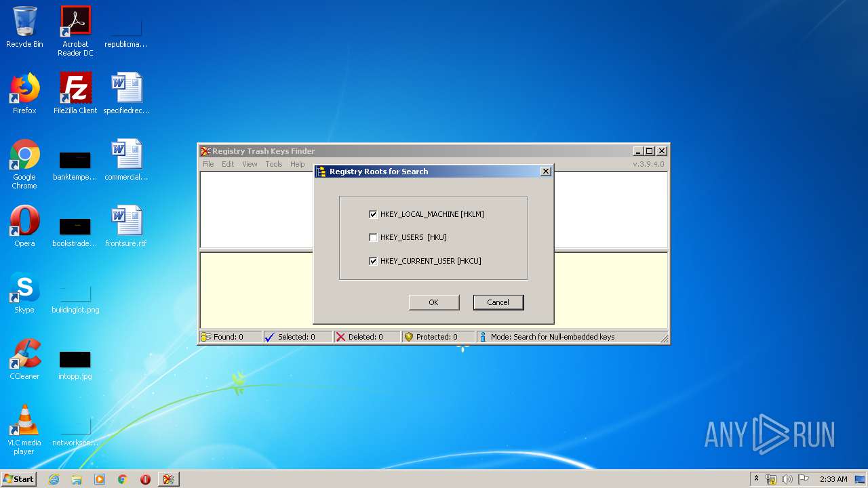Click the shield Protected icon in the status bar
Screen dimensions: 868x488
pyautogui.click(x=408, y=337)
